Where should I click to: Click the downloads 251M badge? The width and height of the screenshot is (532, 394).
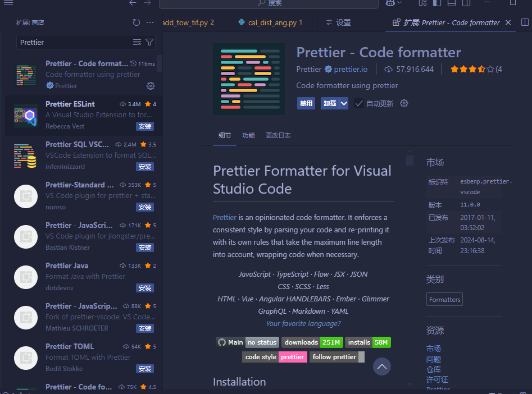tap(312, 342)
